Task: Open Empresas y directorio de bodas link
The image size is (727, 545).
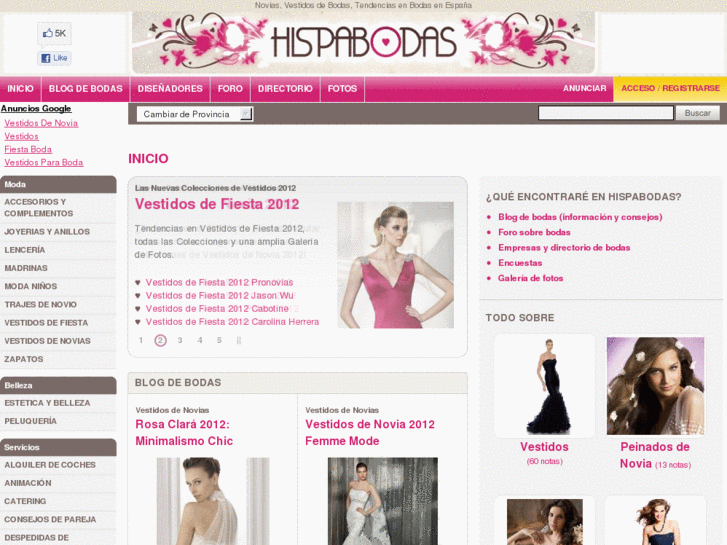Action: point(564,248)
